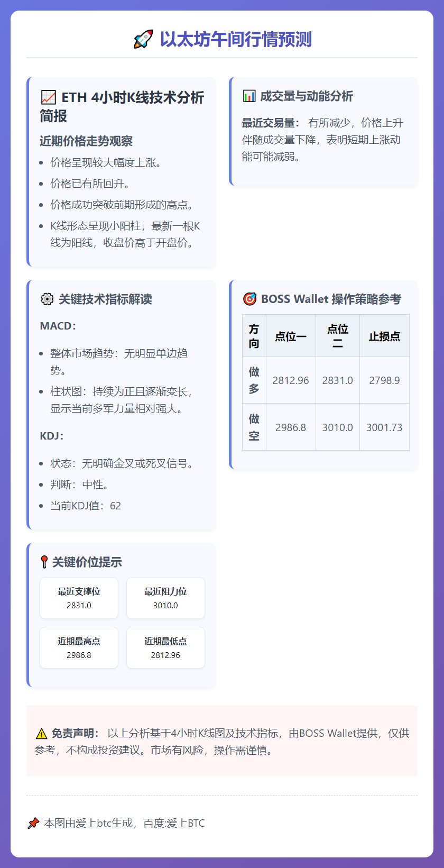Click the 止损点 table header

click(x=384, y=336)
